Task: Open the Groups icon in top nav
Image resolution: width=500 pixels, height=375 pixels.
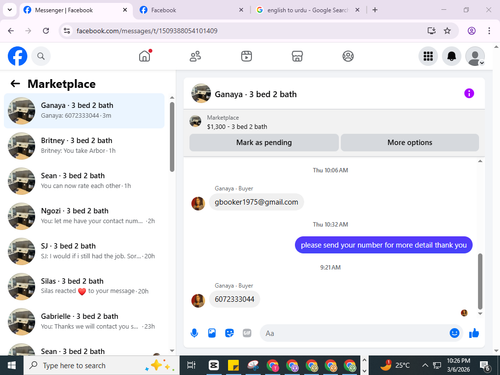Action: click(x=348, y=56)
